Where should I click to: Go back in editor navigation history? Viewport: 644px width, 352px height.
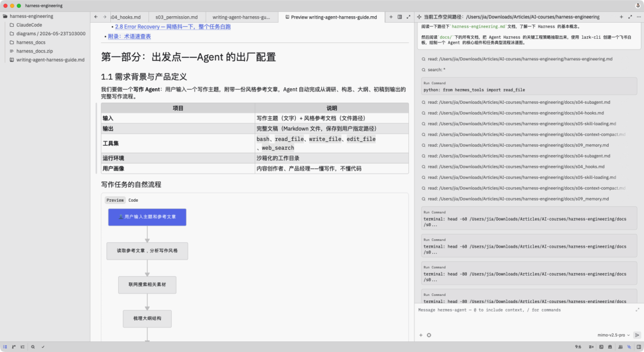pyautogui.click(x=95, y=17)
